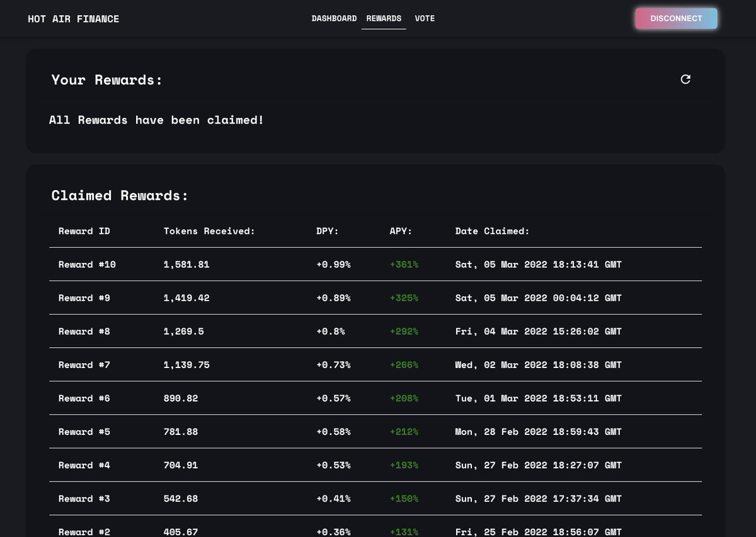
Task: Click APY value +361%
Action: pyautogui.click(x=404, y=265)
